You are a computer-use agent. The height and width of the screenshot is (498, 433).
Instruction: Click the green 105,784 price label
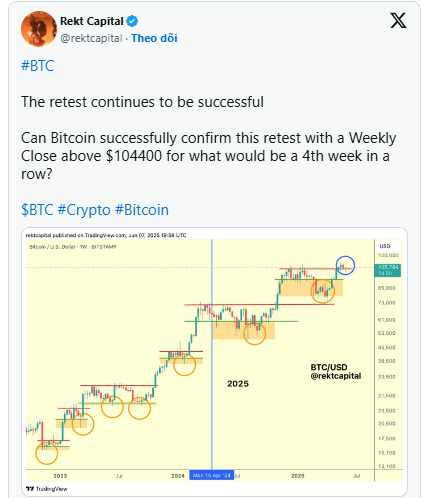[388, 270]
